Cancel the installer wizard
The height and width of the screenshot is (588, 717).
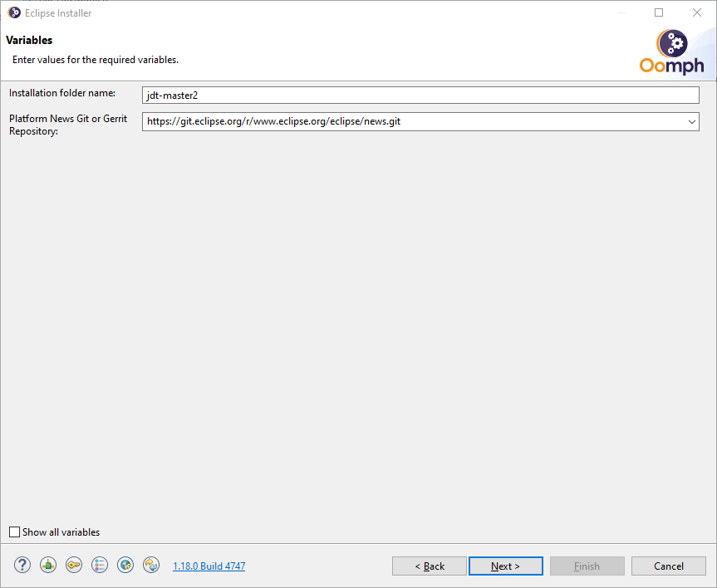pyautogui.click(x=669, y=566)
